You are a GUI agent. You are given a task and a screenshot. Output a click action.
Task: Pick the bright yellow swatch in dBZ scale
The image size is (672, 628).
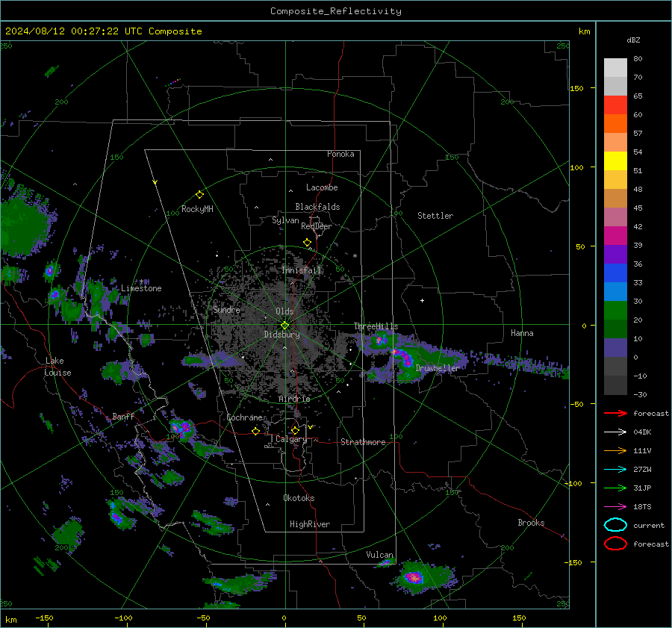(615, 161)
